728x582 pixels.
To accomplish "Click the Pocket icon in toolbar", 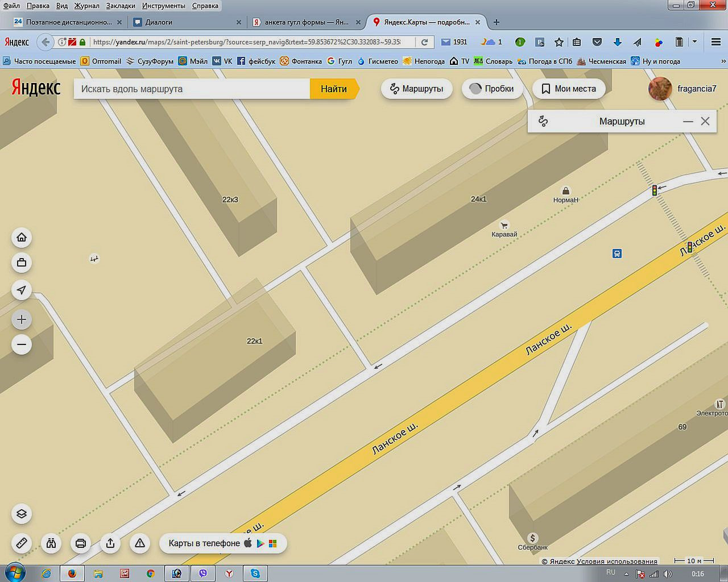I will (x=597, y=42).
